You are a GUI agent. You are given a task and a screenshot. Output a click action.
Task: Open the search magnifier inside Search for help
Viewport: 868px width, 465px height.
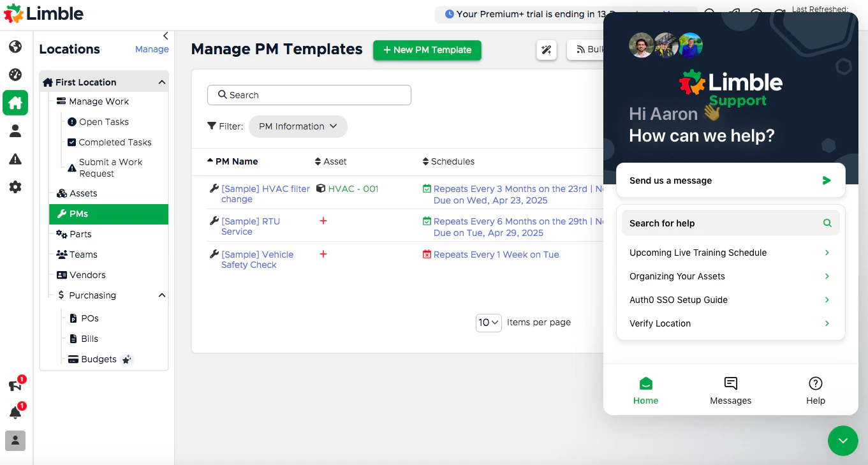[827, 223]
